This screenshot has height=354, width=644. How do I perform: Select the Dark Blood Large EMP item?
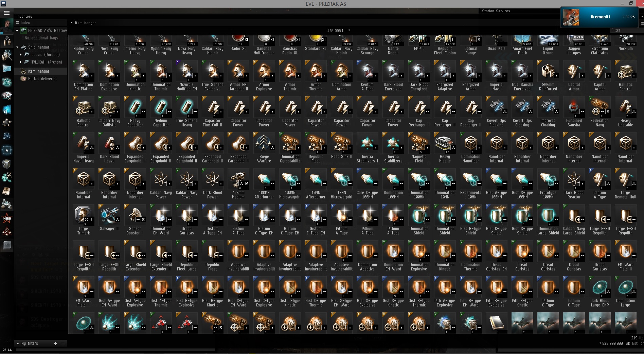point(600,291)
